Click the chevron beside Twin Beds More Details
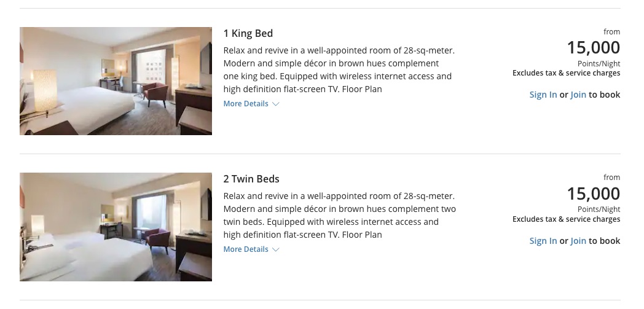 (x=275, y=250)
